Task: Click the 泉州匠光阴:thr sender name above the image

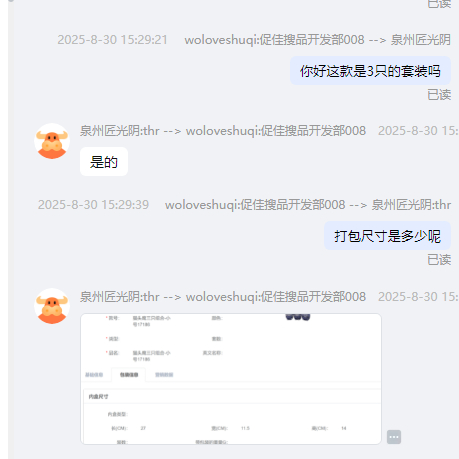Action: tap(119, 297)
